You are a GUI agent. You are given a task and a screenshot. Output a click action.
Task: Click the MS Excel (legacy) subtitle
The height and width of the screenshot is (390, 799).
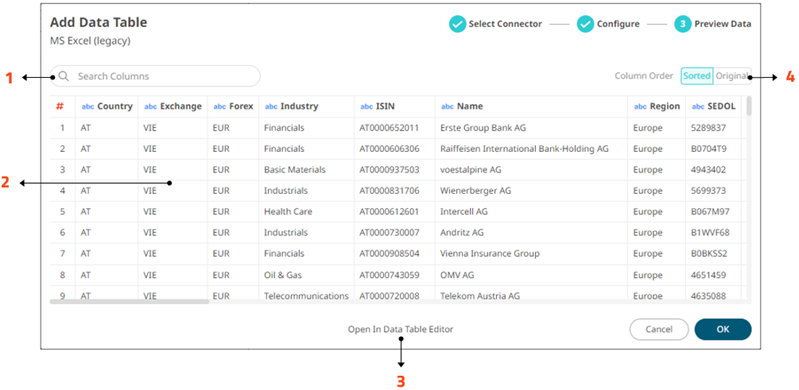90,41
